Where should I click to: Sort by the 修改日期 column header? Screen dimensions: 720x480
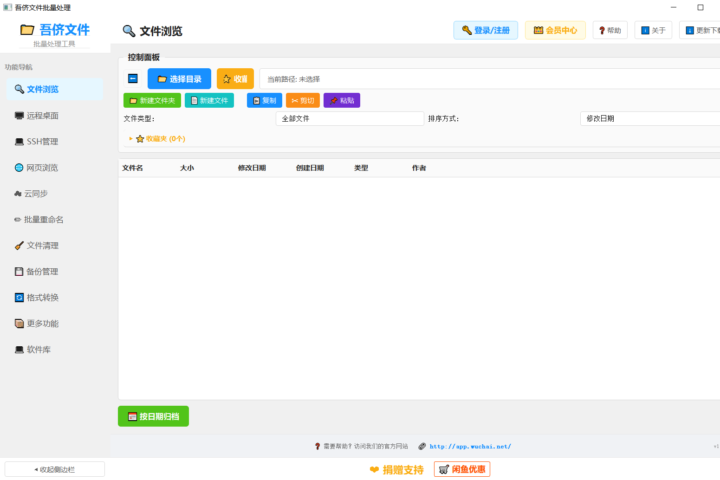(252, 168)
